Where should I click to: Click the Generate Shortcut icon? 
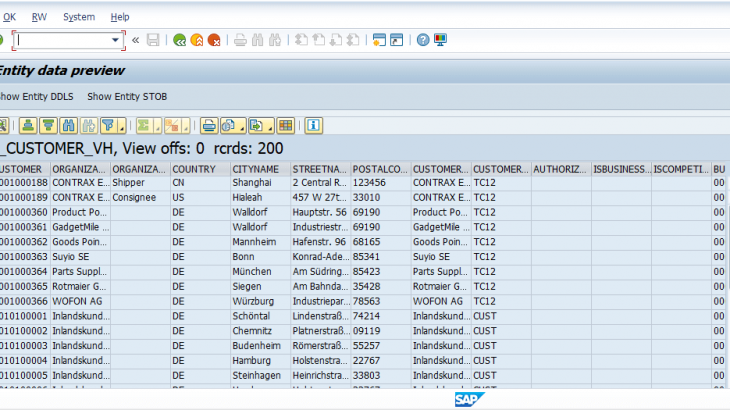click(396, 40)
